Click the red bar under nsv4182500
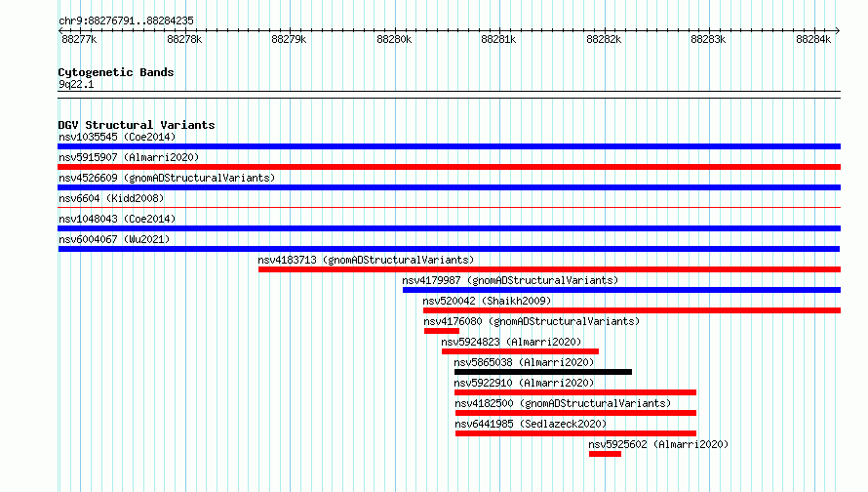 [575, 413]
